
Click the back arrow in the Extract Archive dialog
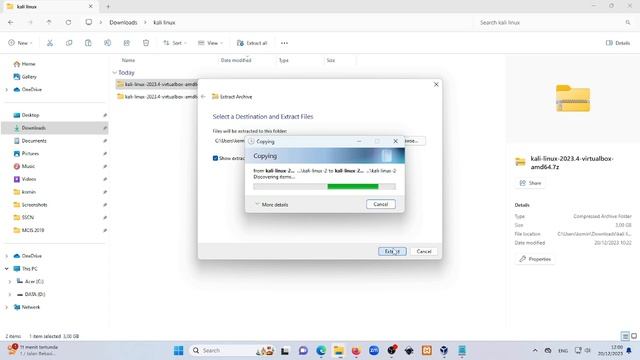(x=203, y=97)
